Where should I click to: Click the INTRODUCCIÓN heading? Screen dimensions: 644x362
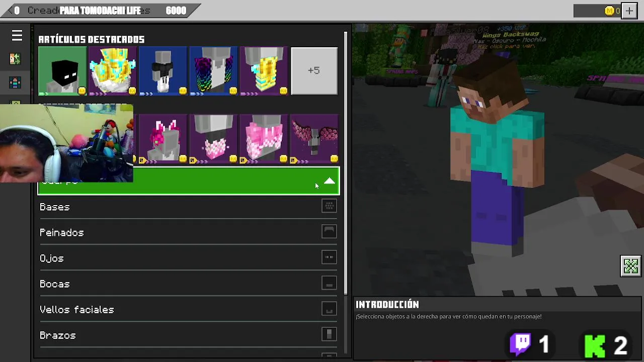[x=387, y=304]
